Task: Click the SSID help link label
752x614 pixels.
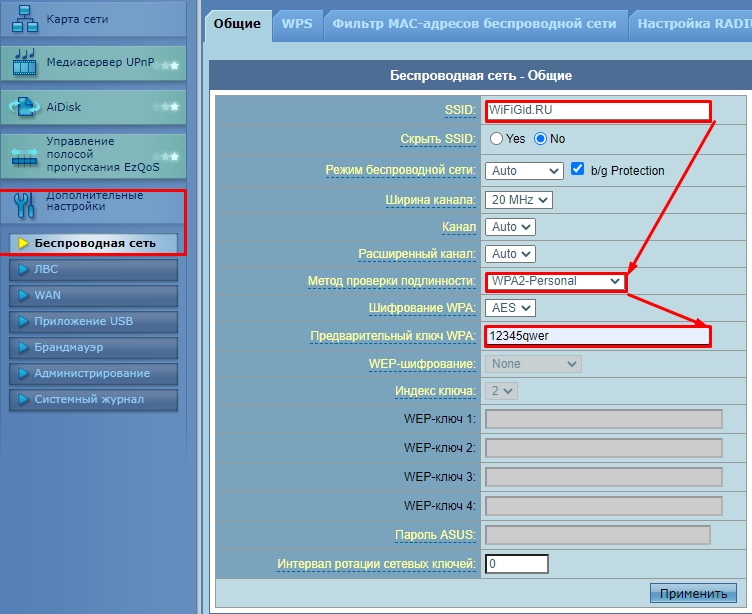Action: click(460, 110)
